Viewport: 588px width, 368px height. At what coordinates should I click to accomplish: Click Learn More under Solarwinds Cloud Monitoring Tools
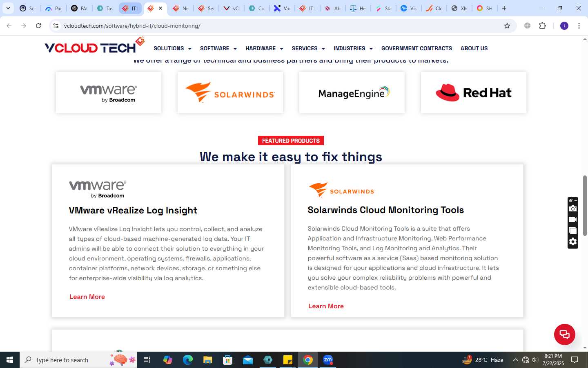point(326,306)
